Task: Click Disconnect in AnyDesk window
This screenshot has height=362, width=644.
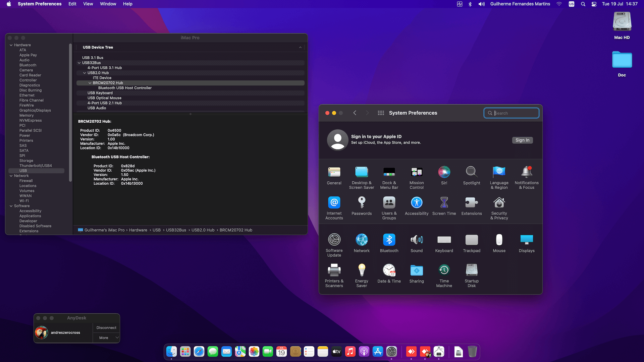Action: point(106,328)
